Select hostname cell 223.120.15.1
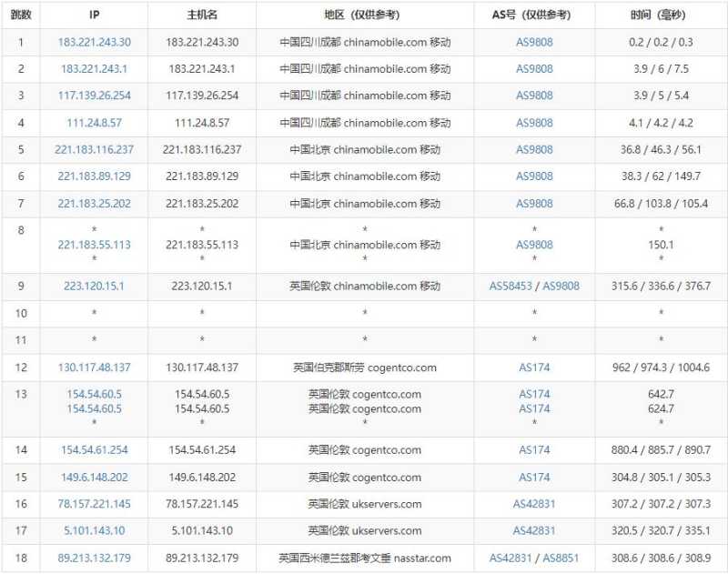 202,286
